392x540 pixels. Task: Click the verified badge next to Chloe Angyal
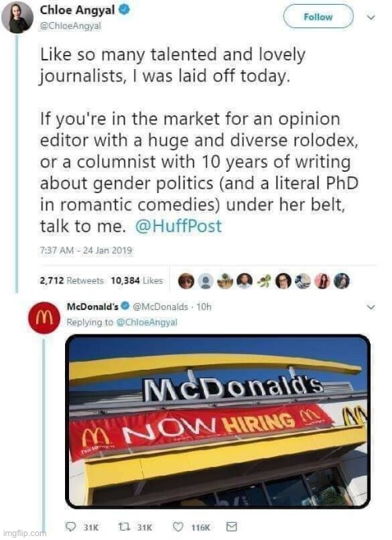pyautogui.click(x=124, y=10)
